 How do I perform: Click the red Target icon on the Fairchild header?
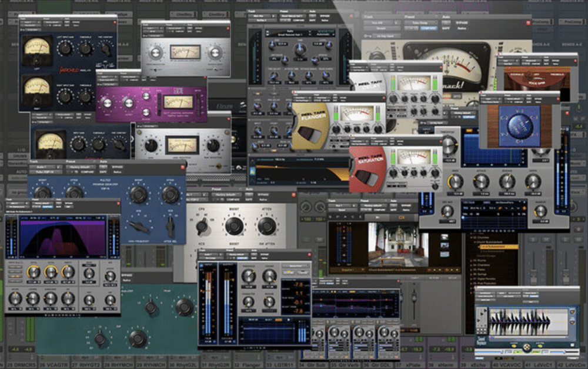115,22
